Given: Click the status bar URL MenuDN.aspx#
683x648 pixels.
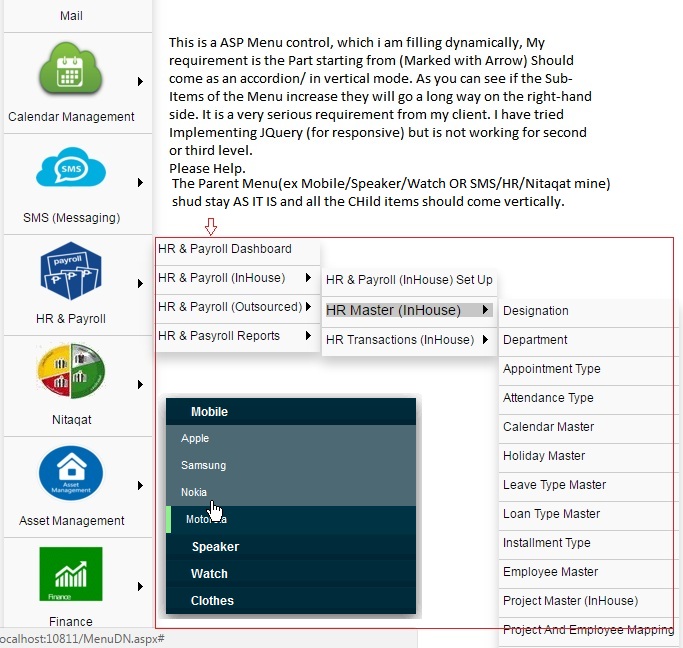Looking at the screenshot, I should pyautogui.click(x=81, y=639).
